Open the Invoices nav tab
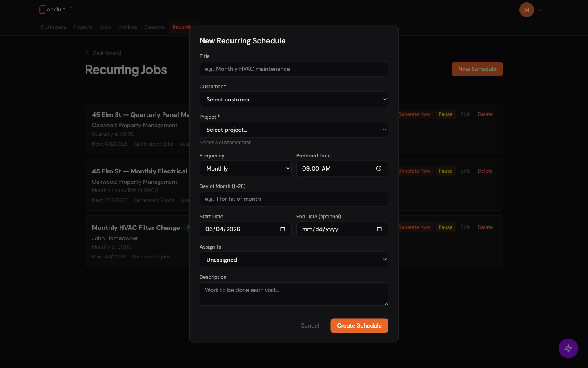This screenshot has width=588, height=368. [127, 27]
